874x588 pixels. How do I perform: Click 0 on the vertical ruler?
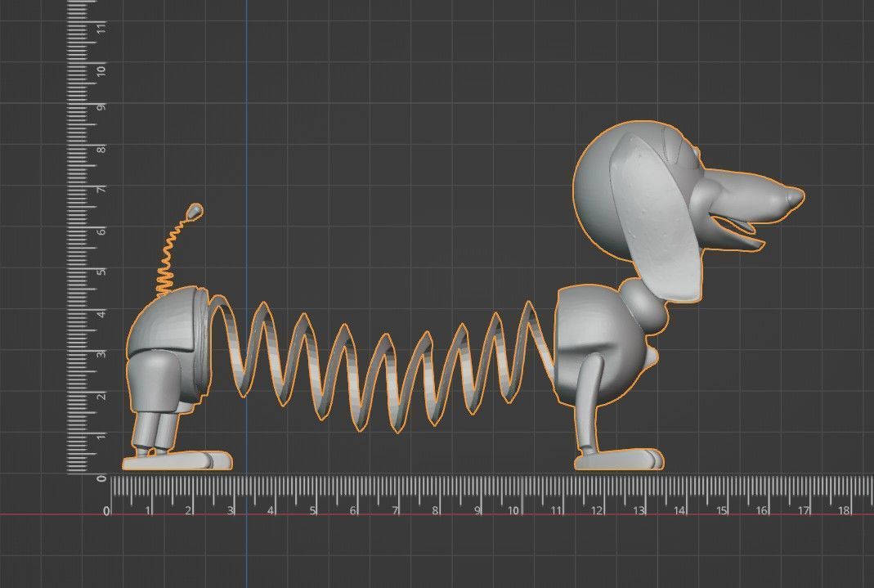click(101, 478)
